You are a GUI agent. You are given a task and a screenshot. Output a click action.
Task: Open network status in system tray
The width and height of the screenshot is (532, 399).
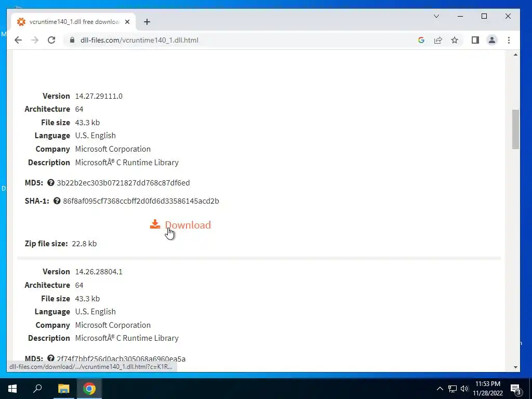point(453,389)
